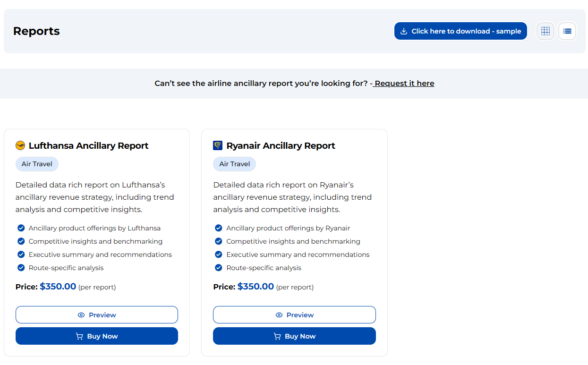Viewport: 588px width, 365px height.
Task: Click cart icon in Ryanair Buy Now
Action: 278,336
